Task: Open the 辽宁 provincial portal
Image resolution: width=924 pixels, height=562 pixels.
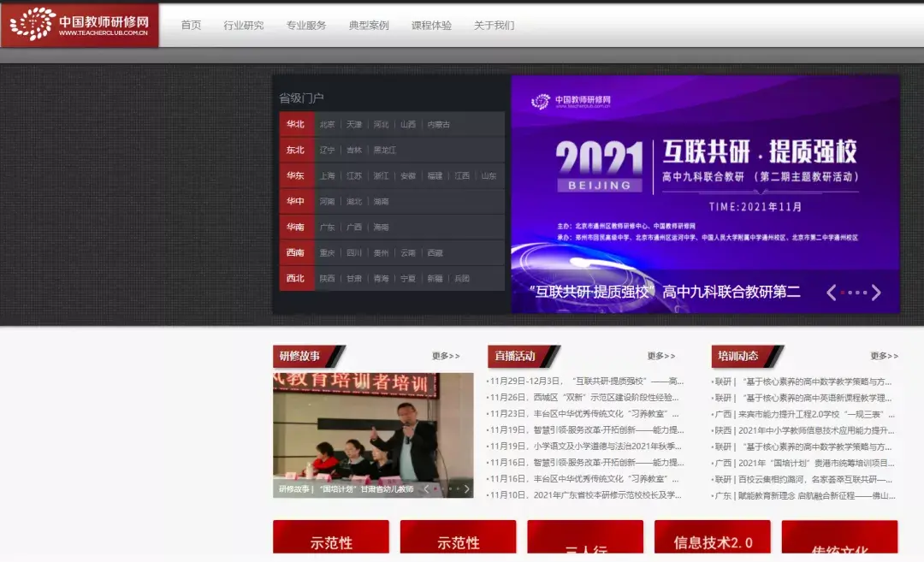Action: point(327,151)
